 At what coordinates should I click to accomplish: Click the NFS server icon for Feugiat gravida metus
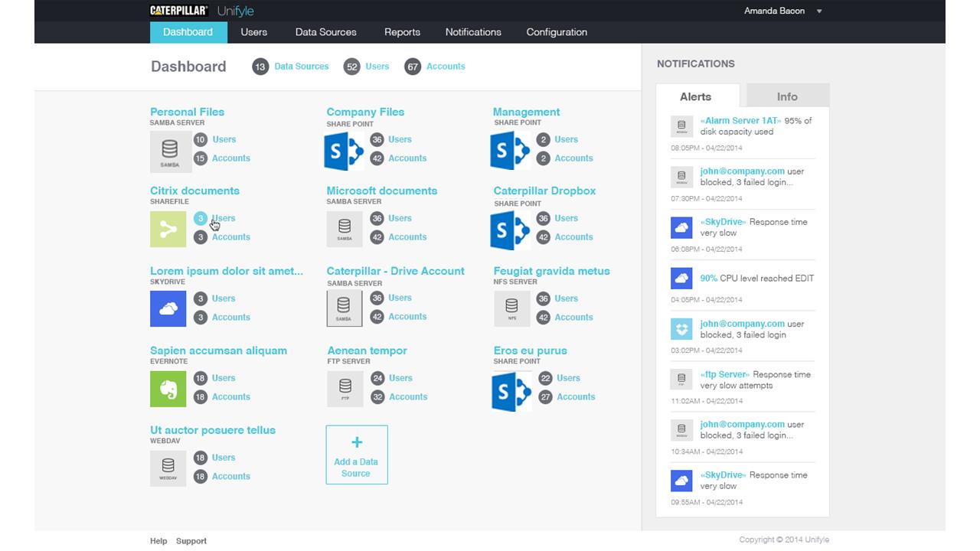511,308
